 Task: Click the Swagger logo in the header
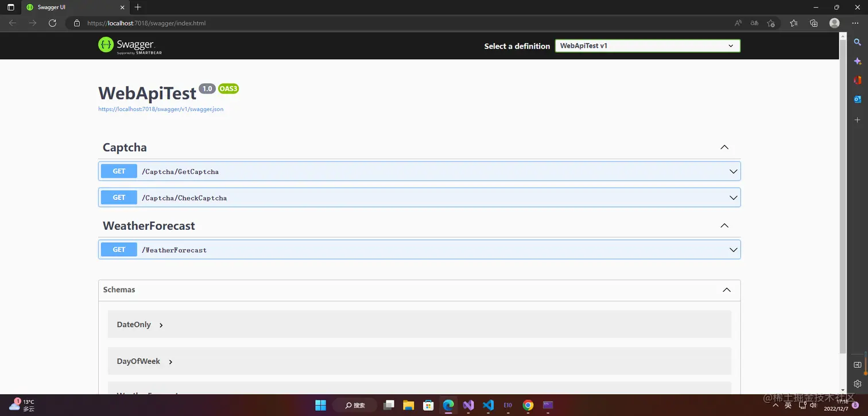click(x=130, y=45)
